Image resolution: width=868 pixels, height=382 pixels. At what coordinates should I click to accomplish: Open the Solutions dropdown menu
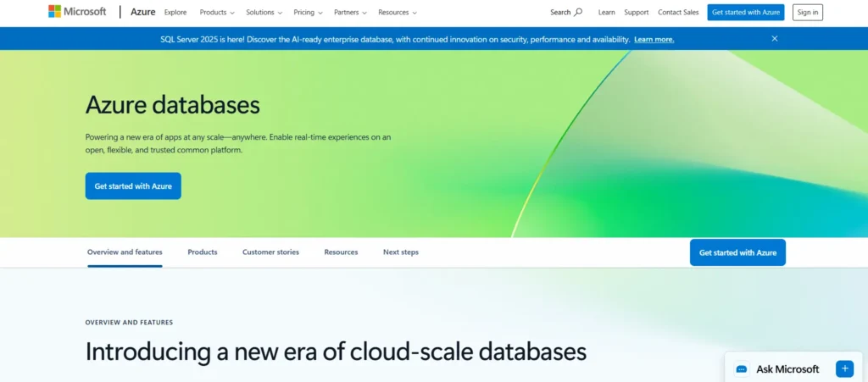pyautogui.click(x=264, y=12)
